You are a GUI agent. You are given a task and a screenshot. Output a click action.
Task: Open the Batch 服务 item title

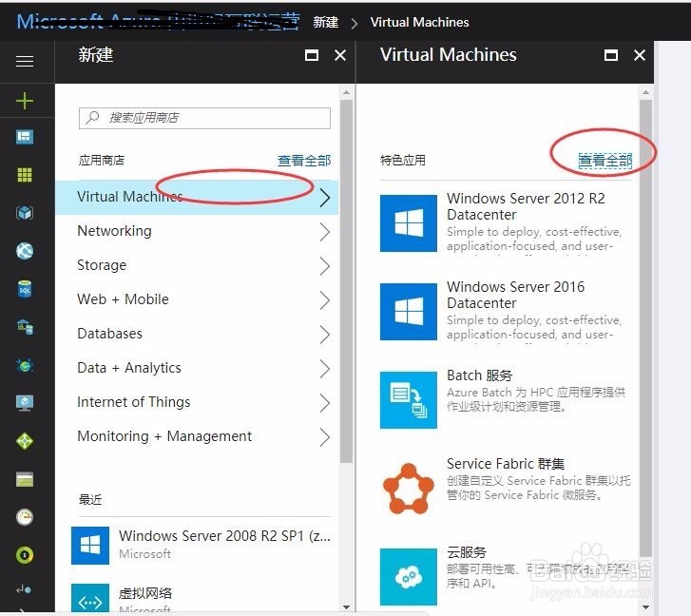[479, 375]
